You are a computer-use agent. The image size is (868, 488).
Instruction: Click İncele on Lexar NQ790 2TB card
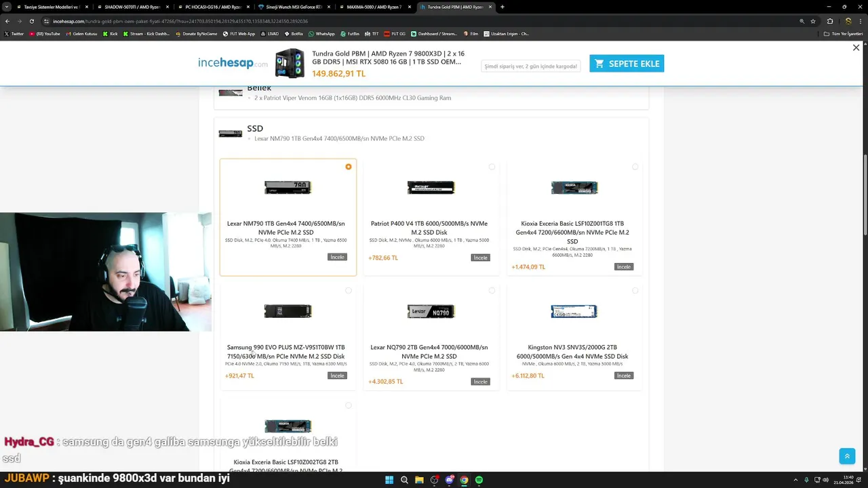(481, 382)
